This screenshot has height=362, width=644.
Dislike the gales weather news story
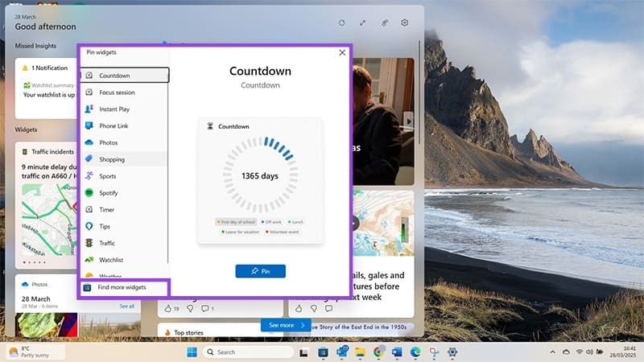pyautogui.click(x=314, y=308)
